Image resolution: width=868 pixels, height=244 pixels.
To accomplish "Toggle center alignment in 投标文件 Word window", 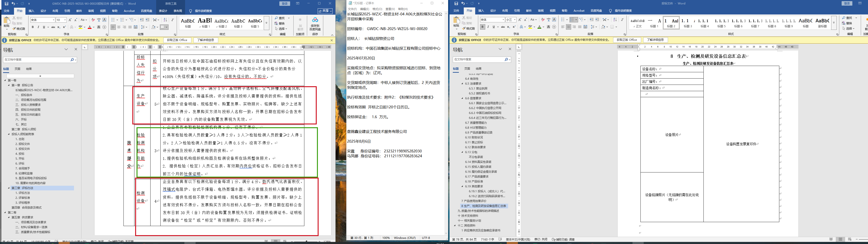I will pos(569,27).
